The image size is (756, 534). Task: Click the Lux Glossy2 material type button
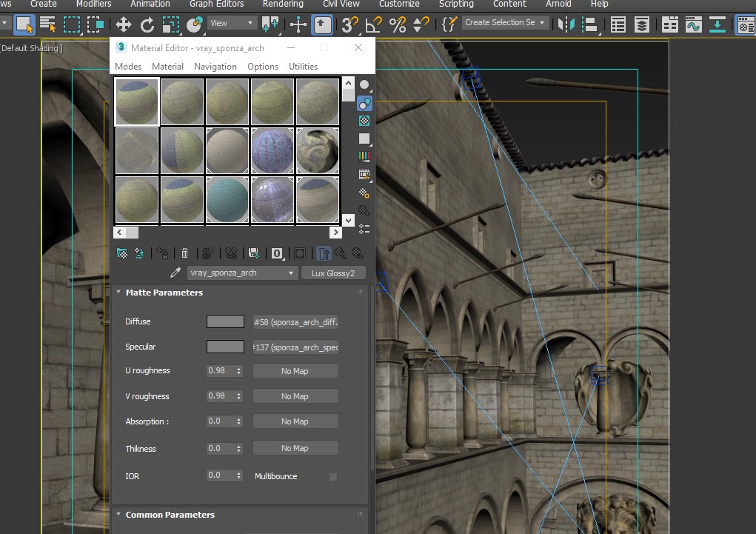point(333,273)
